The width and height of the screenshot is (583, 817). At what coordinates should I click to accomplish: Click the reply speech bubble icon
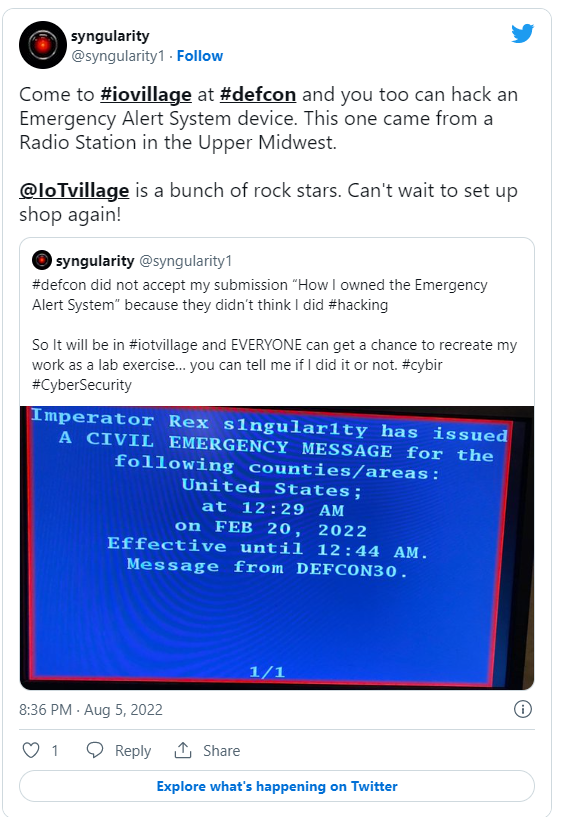[95, 750]
